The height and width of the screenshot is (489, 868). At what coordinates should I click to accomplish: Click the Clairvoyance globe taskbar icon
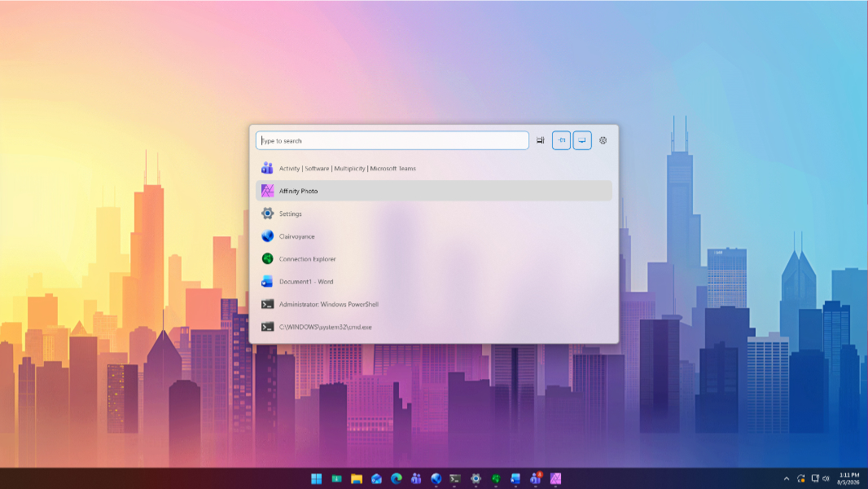point(436,478)
